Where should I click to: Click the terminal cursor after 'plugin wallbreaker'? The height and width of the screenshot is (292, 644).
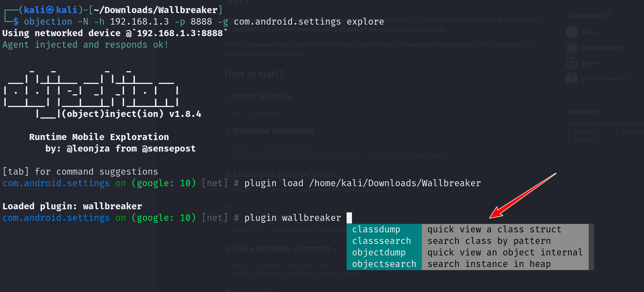(349, 218)
